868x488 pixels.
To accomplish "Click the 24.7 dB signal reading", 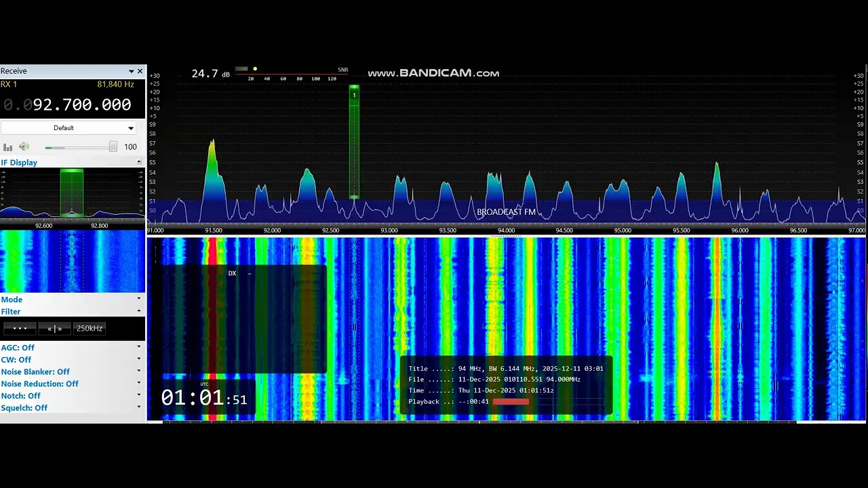I will [x=210, y=73].
